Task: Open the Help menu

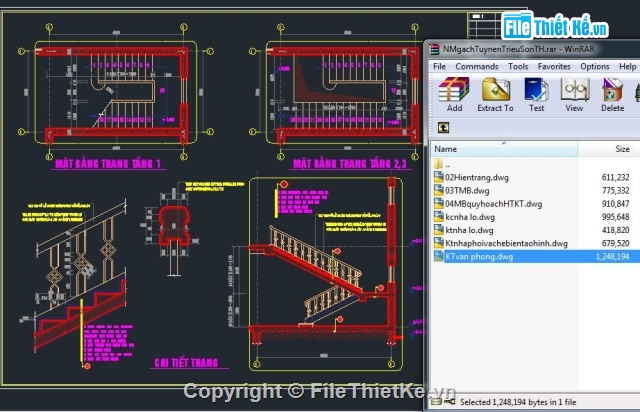Action: 627,66
